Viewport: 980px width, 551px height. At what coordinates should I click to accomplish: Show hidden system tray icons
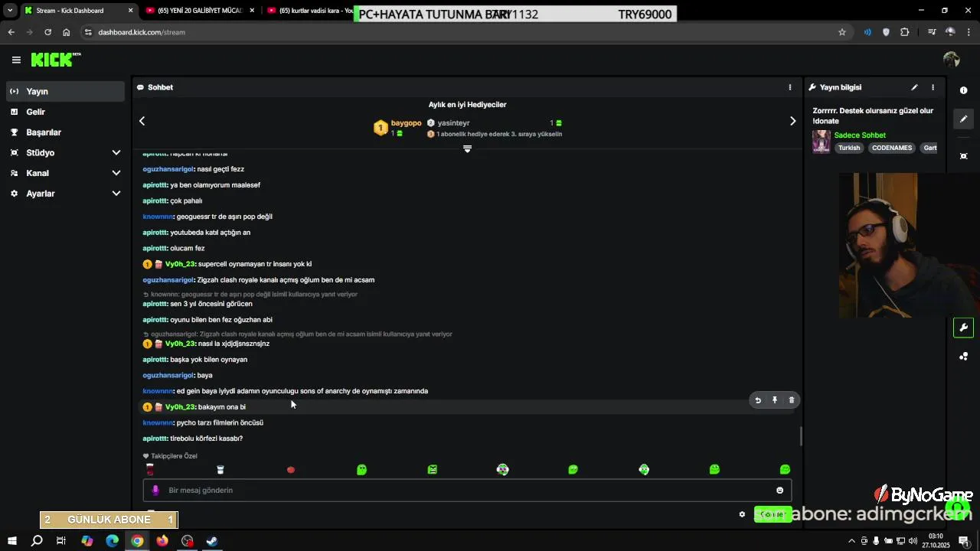851,541
